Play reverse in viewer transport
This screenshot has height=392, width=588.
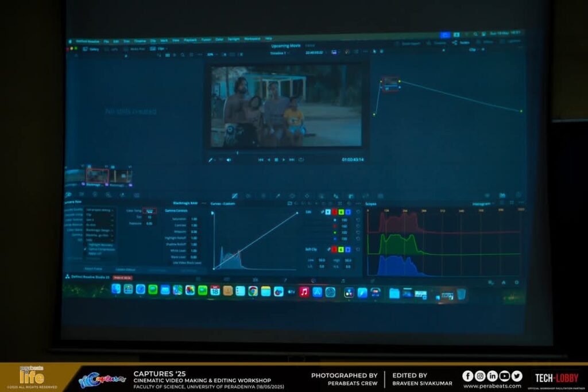[x=269, y=160]
